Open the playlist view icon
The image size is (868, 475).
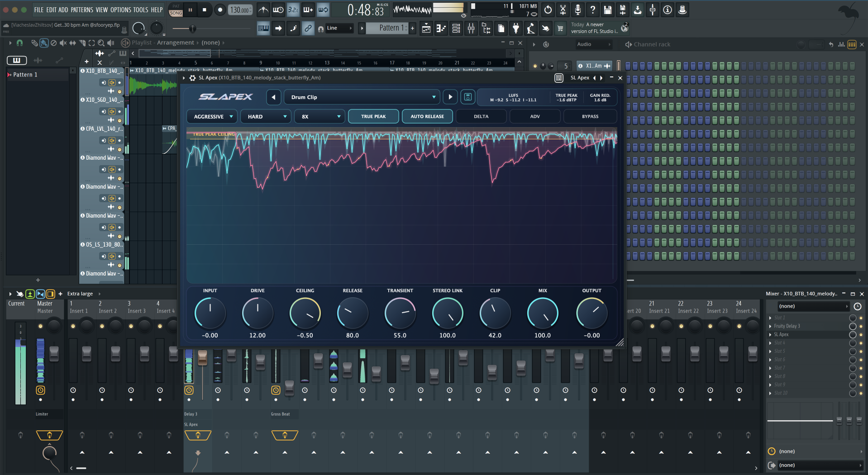[x=426, y=28]
